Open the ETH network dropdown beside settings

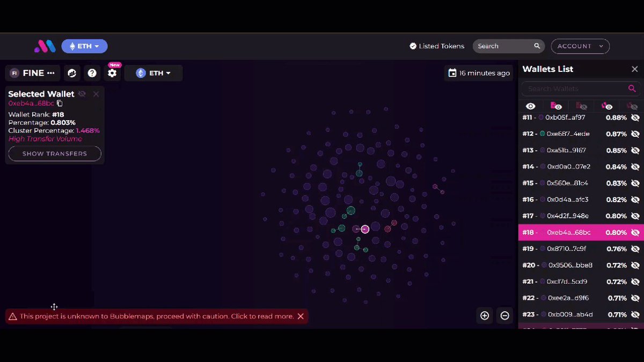[153, 73]
